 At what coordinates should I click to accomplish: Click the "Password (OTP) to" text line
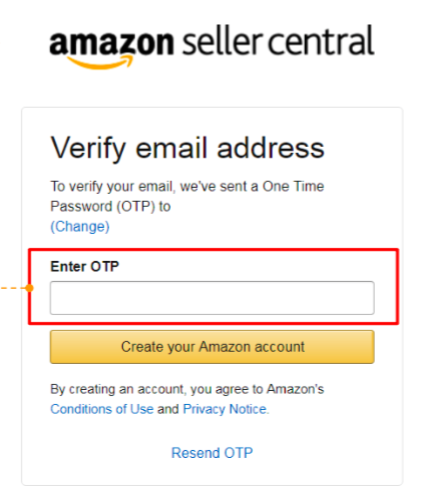click(110, 207)
